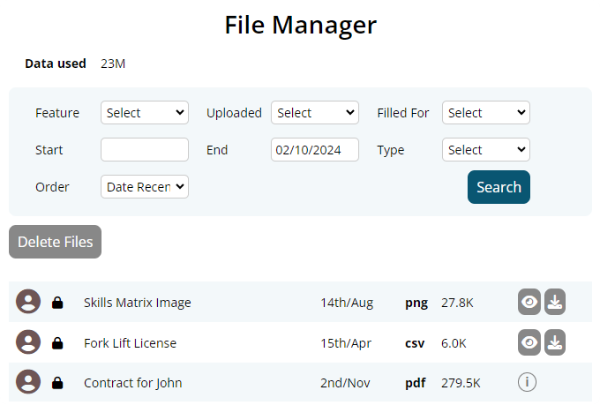Viewport: 600px width, 405px height.
Task: Click the Delete Files button
Action: point(55,242)
